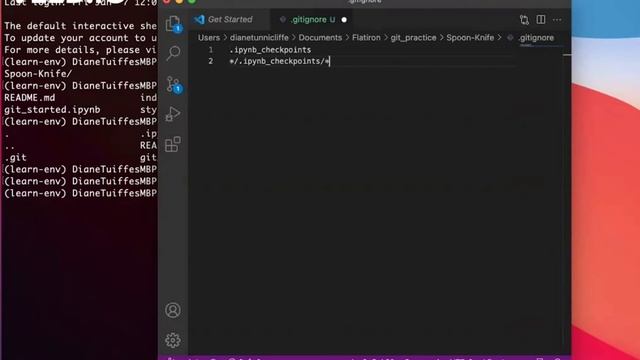Click the Documents breadcrumb segment
Viewport: 640px width, 360px height.
(x=320, y=38)
